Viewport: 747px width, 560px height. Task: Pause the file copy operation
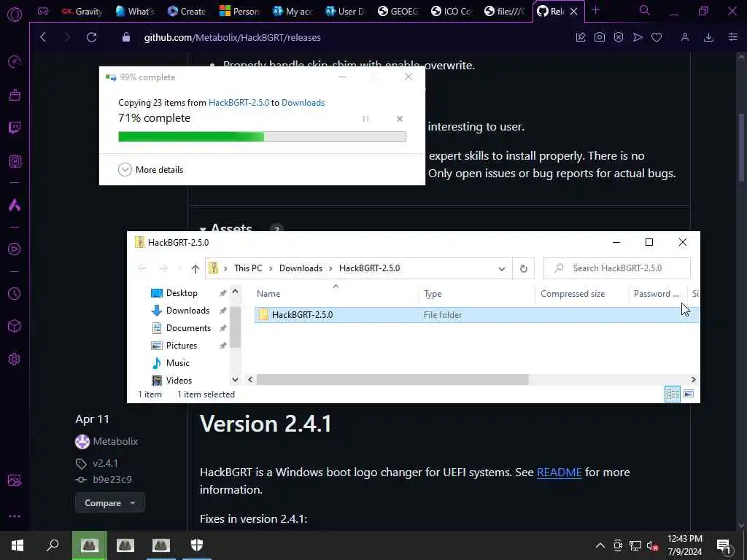pyautogui.click(x=365, y=119)
